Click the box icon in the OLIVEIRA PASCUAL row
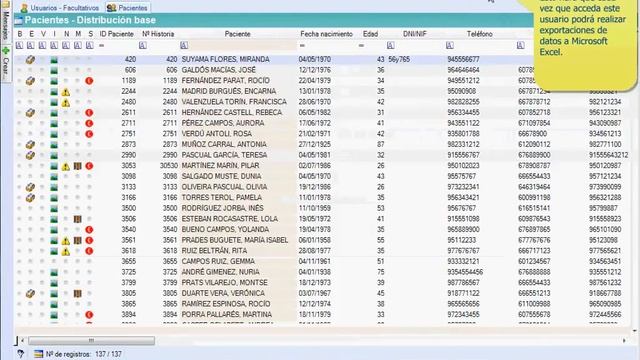The width and height of the screenshot is (640, 360). point(30,187)
